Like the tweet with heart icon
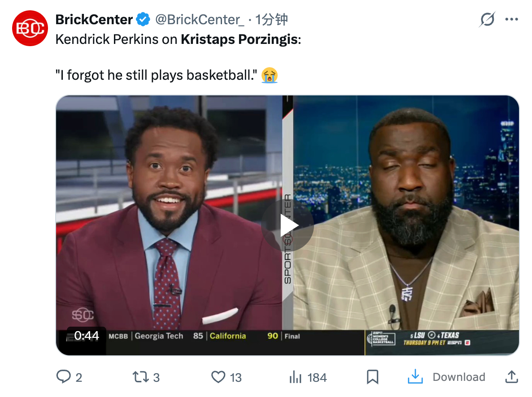Image resolution: width=532 pixels, height=397 pixels. (x=218, y=377)
